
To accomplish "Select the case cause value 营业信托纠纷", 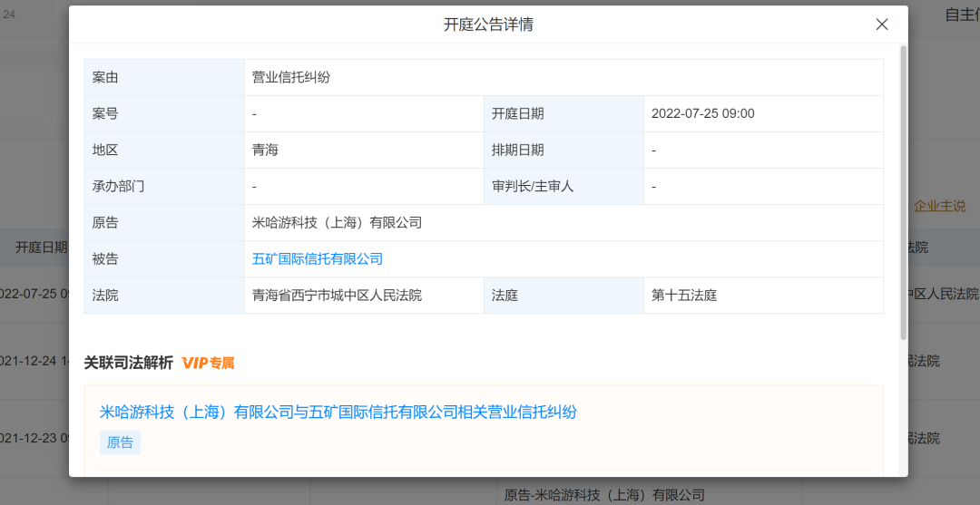I will click(x=290, y=77).
